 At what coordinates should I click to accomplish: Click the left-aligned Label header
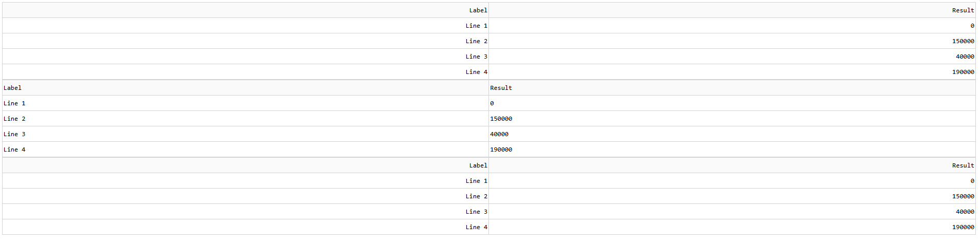pyautogui.click(x=246, y=88)
